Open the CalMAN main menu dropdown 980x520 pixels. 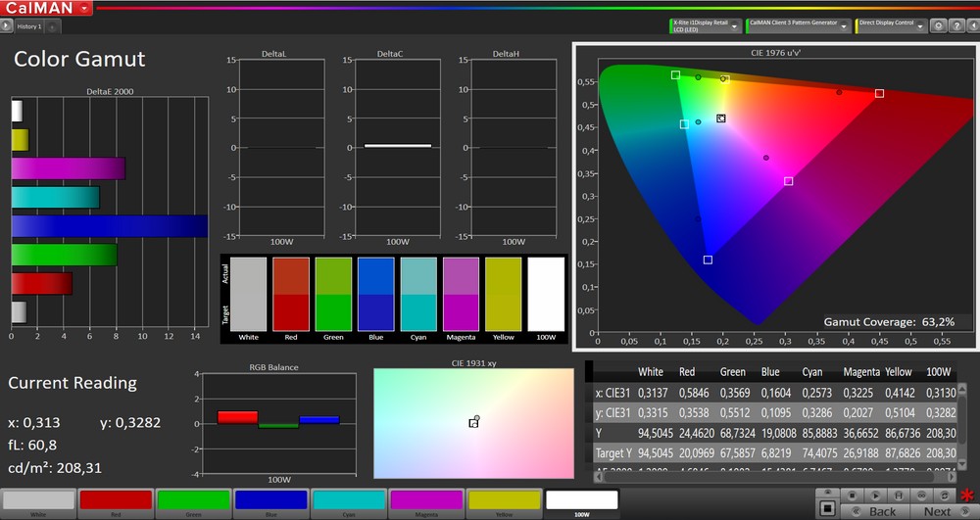click(85, 8)
